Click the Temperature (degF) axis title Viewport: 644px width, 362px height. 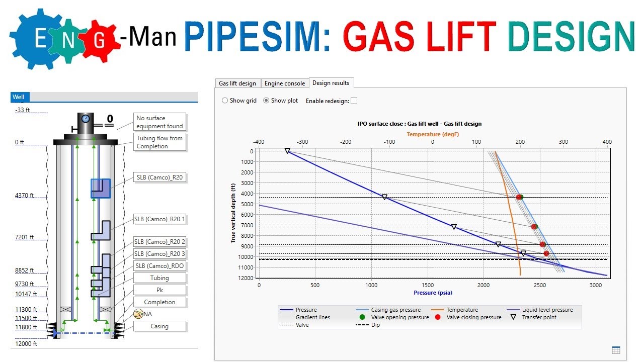point(433,134)
